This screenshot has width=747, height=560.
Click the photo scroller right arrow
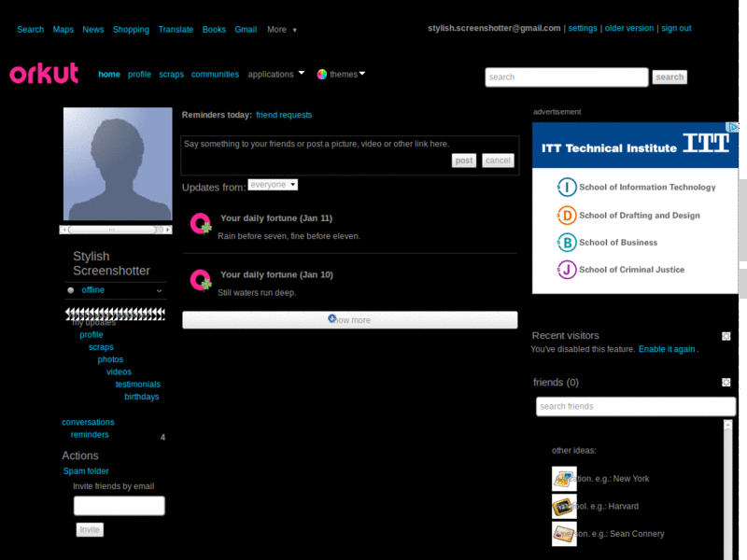click(167, 230)
